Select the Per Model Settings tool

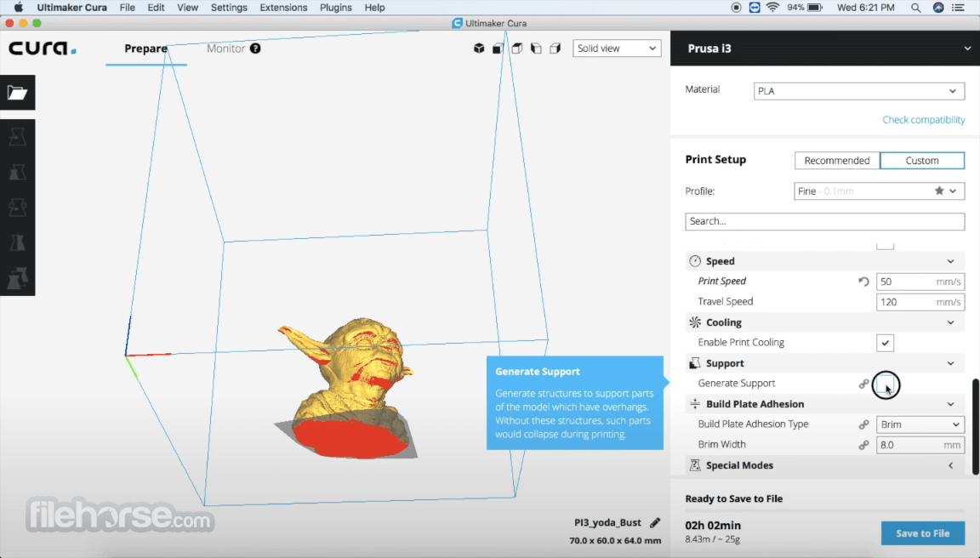tap(18, 278)
